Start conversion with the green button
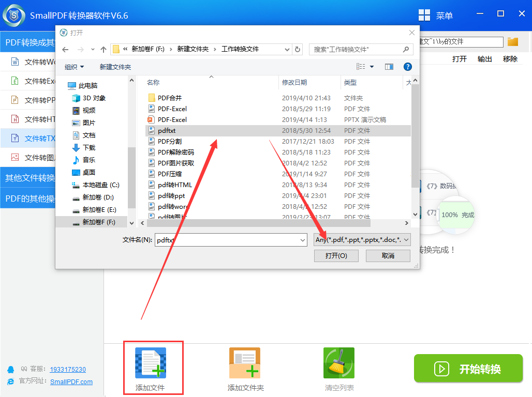This screenshot has height=397, width=532. click(x=468, y=368)
